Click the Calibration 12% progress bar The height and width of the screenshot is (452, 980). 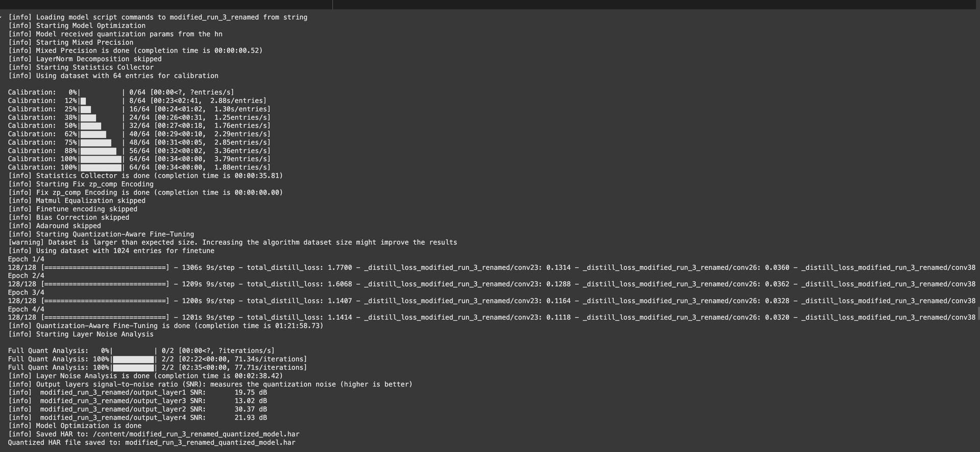(x=83, y=101)
